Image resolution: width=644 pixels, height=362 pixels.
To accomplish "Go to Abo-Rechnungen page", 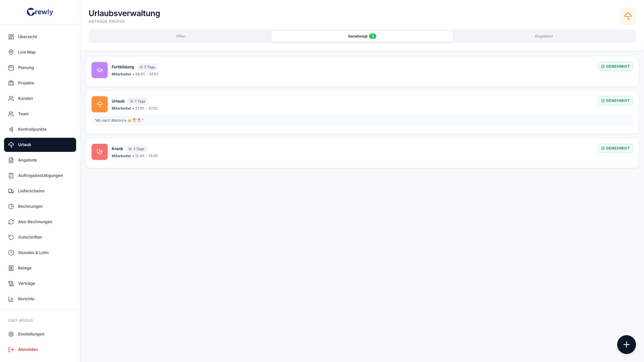I will (35, 222).
